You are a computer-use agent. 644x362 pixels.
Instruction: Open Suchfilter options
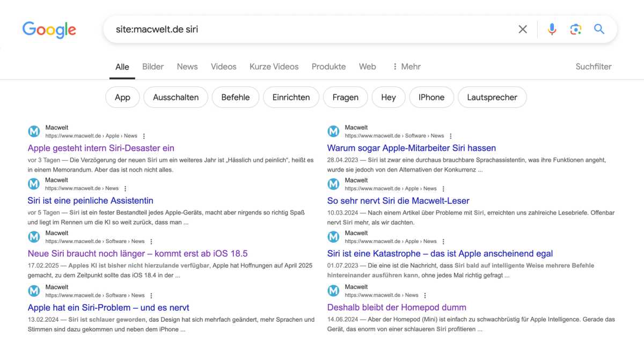[594, 67]
